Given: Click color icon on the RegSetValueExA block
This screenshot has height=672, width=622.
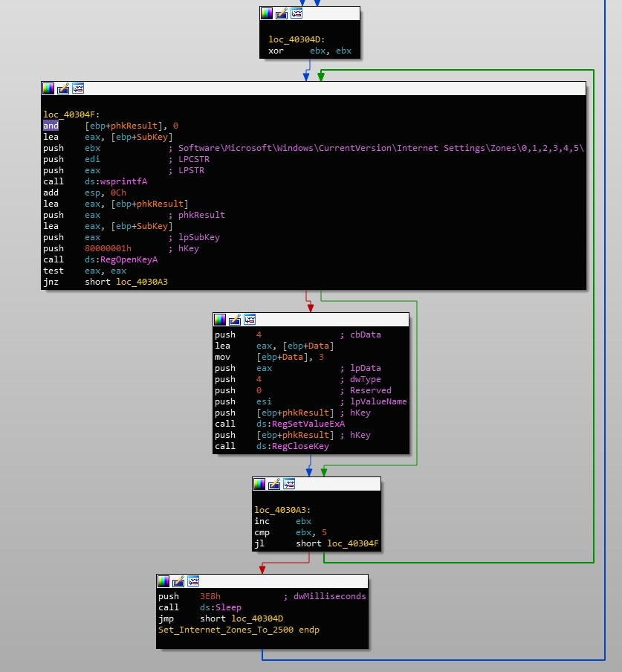Looking at the screenshot, I should tap(220, 320).
